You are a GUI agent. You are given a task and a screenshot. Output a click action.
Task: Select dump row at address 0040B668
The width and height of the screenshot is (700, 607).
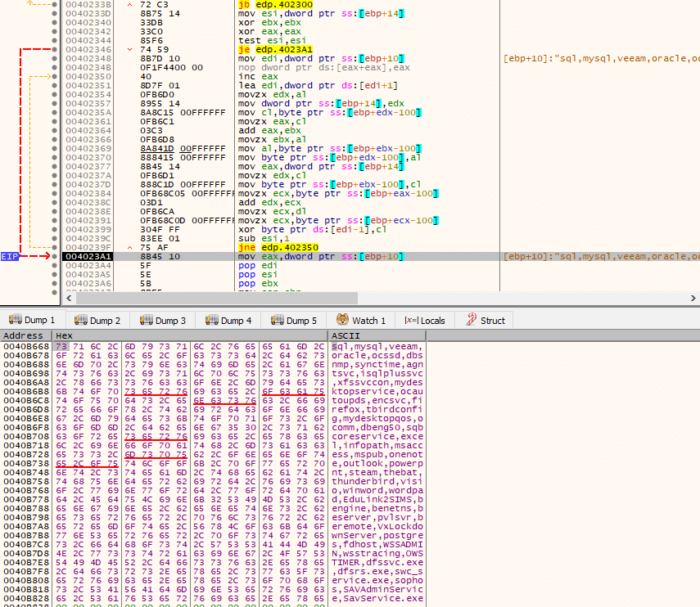point(213,347)
